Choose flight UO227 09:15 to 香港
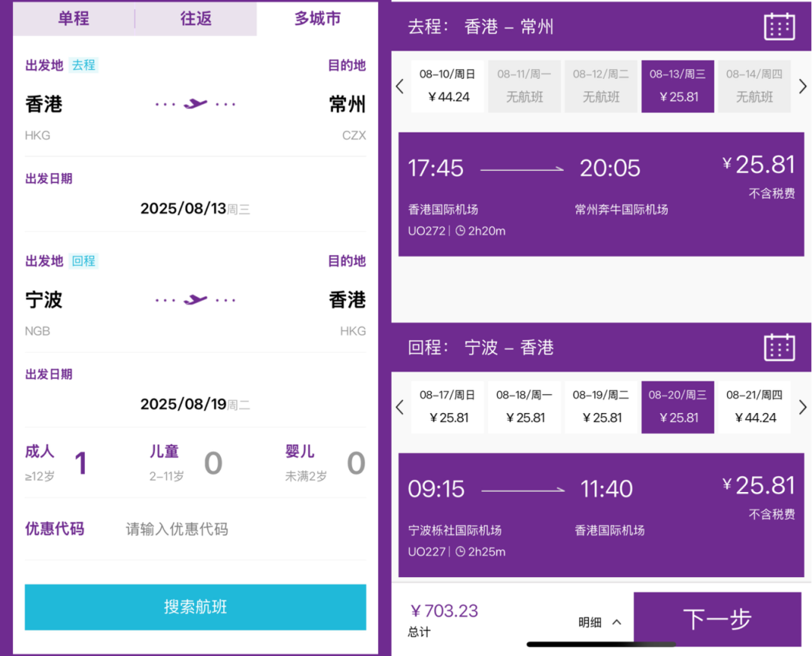 coord(601,515)
